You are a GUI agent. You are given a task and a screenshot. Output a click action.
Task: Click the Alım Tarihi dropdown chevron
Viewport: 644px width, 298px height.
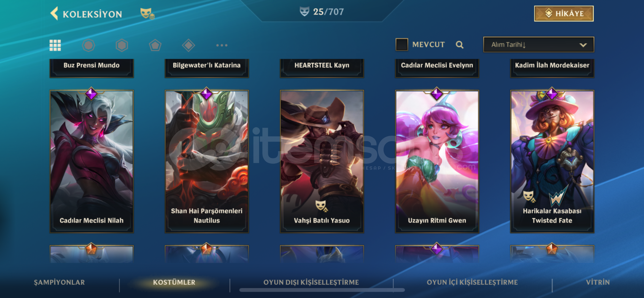[583, 45]
